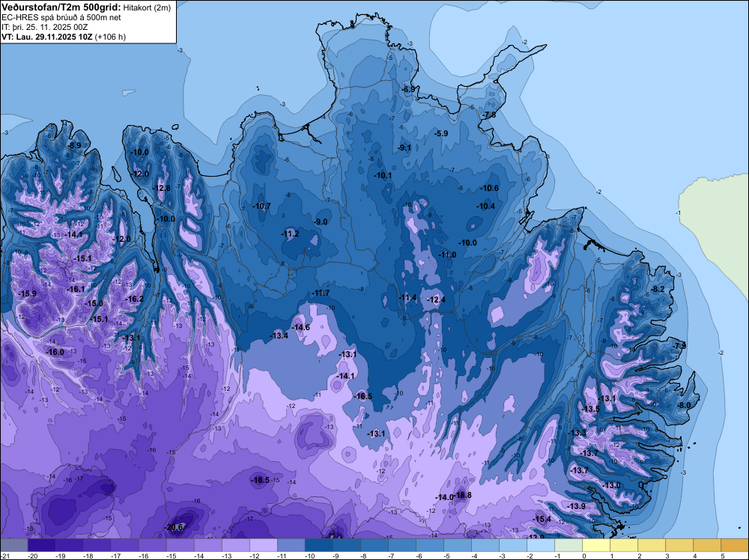Click the -12.4 temperature value
Screen dimensions: 749x560
point(436,299)
